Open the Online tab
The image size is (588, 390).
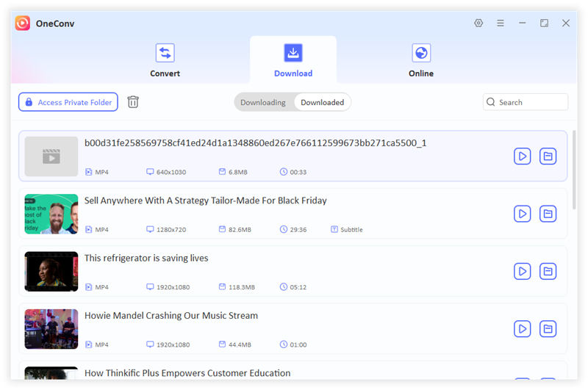421,60
